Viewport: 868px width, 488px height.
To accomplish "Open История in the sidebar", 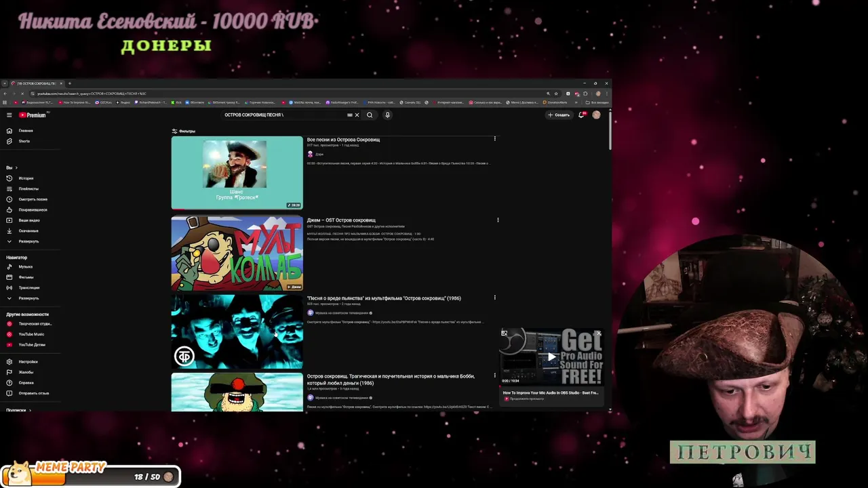I will coord(26,178).
